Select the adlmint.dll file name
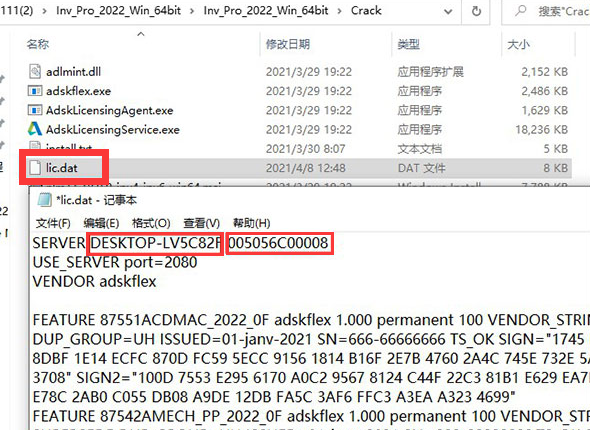Image resolution: width=590 pixels, height=430 pixels. 73,71
